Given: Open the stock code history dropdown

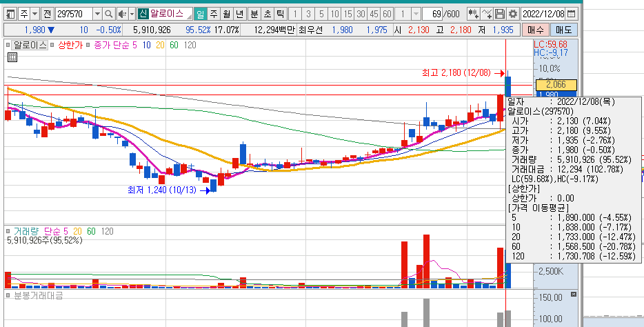Looking at the screenshot, I should pos(98,14).
